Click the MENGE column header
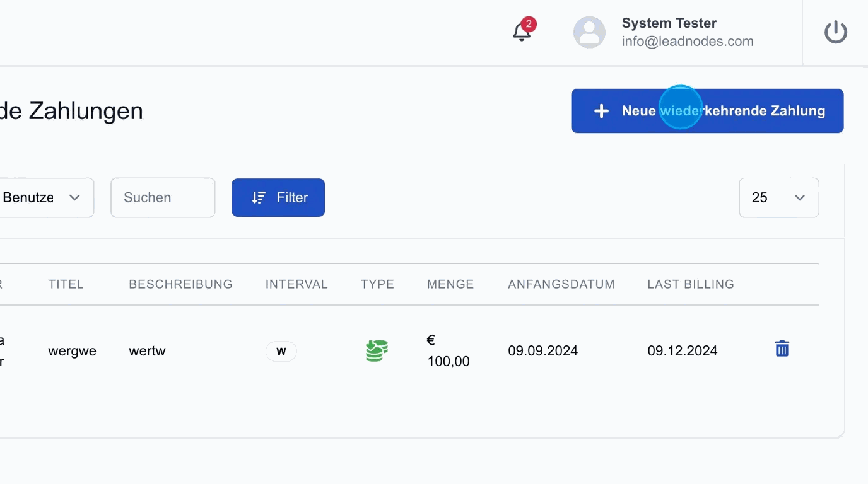868x484 pixels. (450, 284)
